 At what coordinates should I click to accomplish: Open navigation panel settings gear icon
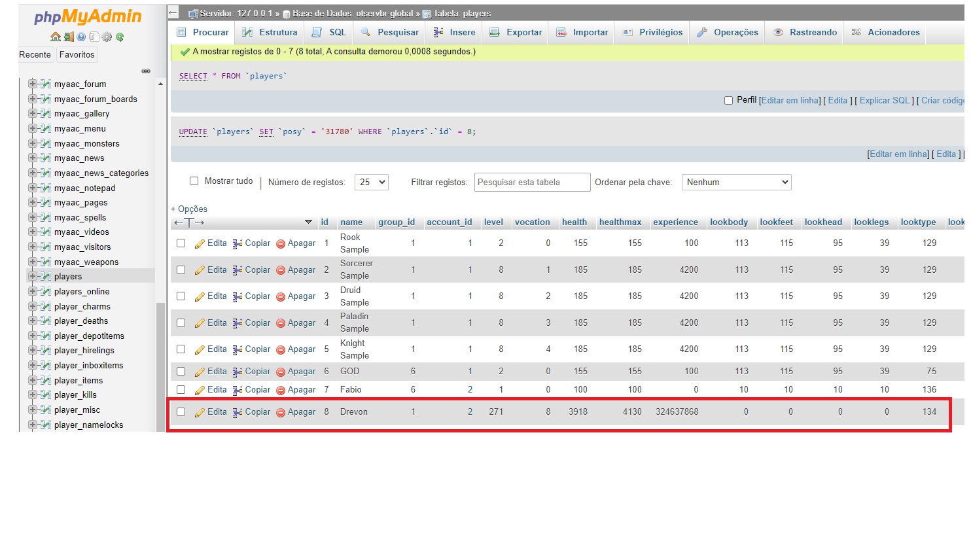pyautogui.click(x=107, y=37)
